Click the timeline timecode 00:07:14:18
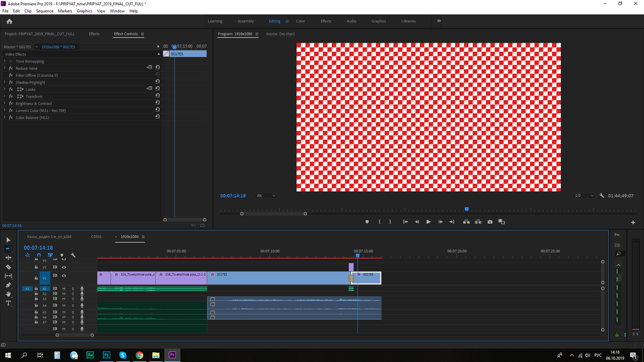 (x=38, y=248)
